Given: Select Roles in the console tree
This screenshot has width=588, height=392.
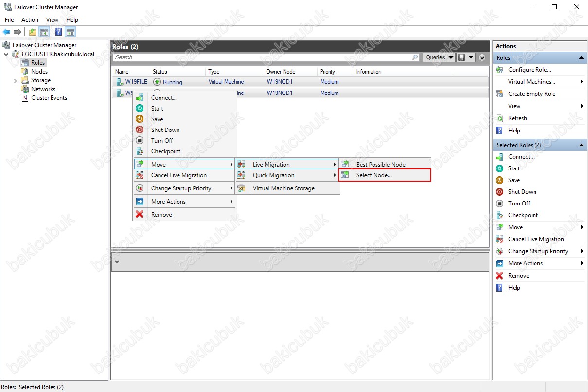Looking at the screenshot, I should [x=37, y=63].
